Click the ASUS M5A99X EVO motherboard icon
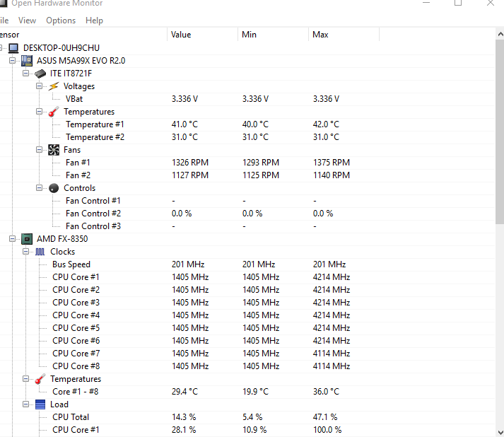 coord(27,60)
